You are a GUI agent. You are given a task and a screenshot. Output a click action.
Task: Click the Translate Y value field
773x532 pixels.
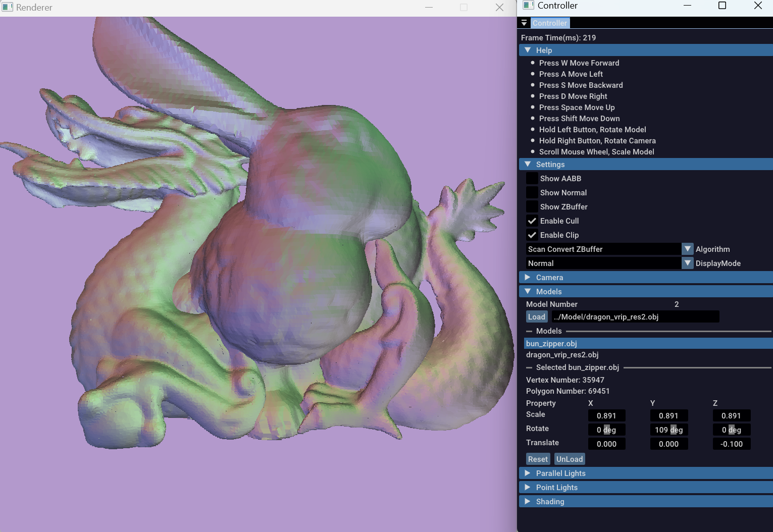click(x=668, y=444)
